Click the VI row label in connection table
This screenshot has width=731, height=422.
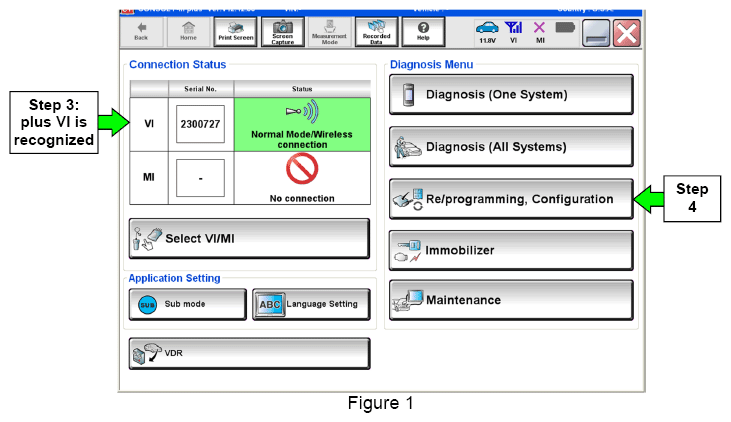tap(149, 124)
